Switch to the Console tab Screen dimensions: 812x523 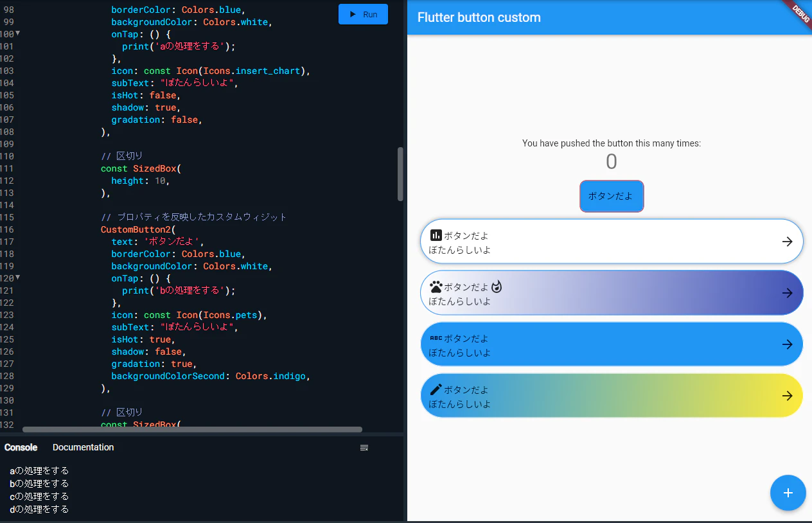click(x=21, y=447)
